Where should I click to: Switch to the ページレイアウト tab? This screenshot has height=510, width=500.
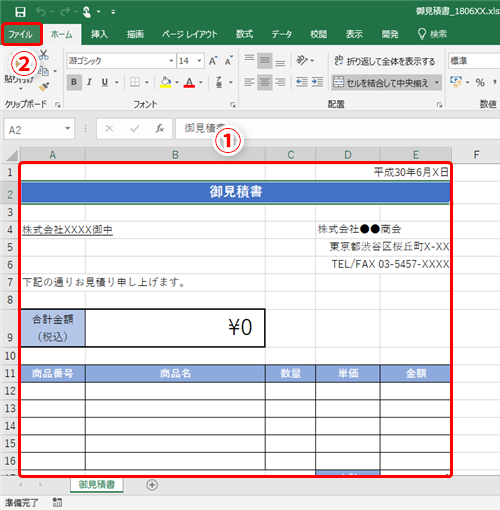[x=190, y=34]
